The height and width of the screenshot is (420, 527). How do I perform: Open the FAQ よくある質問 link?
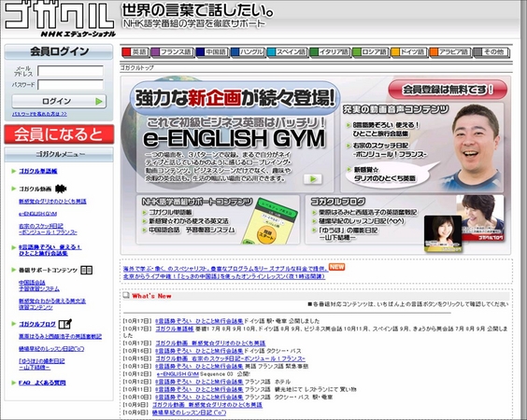coord(42,383)
